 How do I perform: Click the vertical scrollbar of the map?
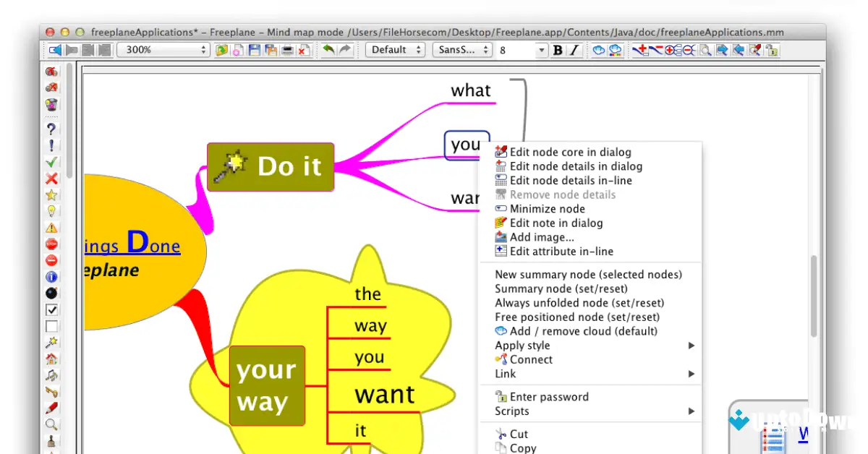[813, 295]
